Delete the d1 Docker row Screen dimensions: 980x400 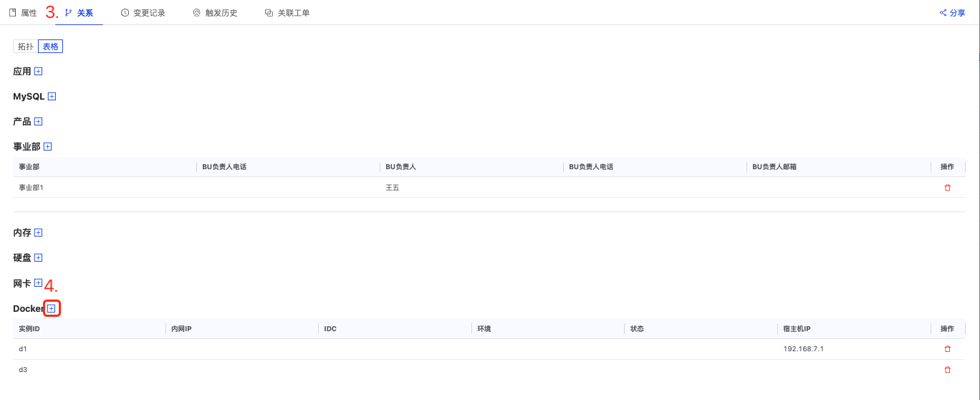[947, 349]
